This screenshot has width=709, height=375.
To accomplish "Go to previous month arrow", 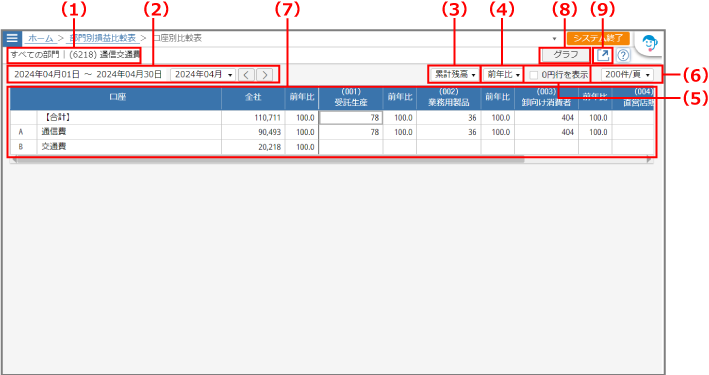I will click(246, 75).
